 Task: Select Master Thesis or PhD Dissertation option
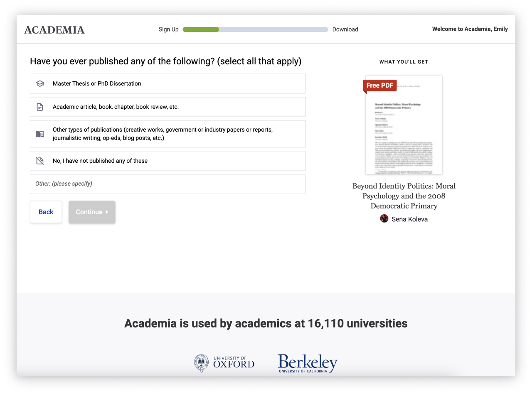168,83
